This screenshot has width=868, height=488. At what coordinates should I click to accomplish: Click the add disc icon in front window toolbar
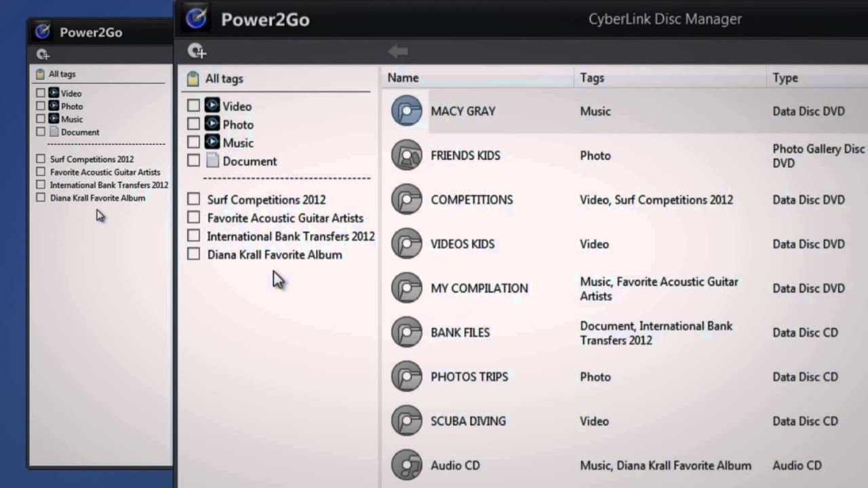(197, 51)
